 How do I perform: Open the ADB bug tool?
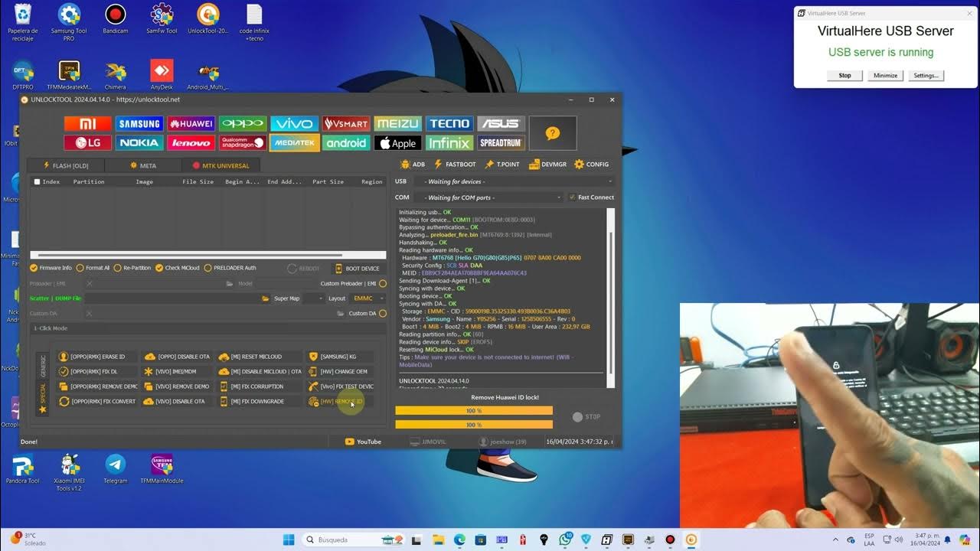[413, 165]
